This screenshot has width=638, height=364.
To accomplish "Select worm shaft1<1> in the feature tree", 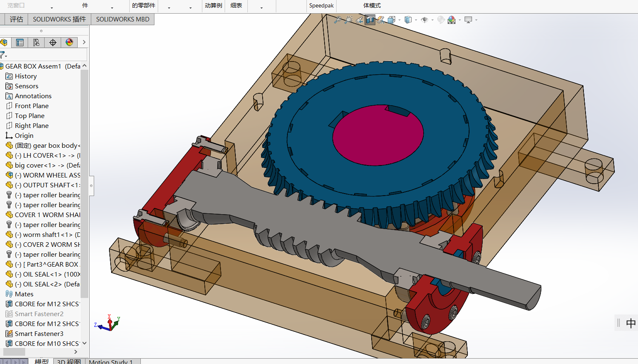I will [x=47, y=235].
